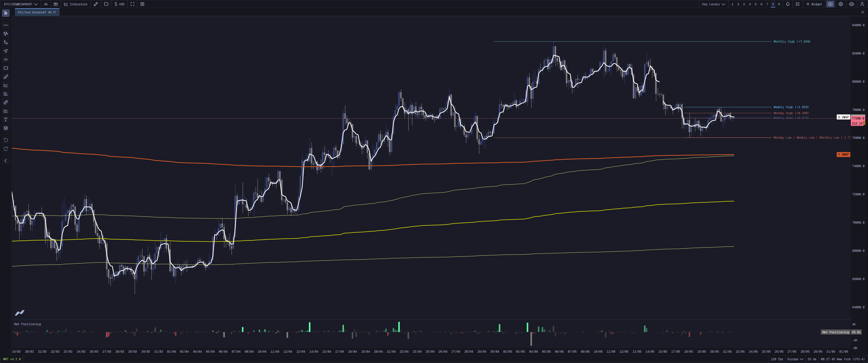Click the Y VWAP label

pos(844,155)
